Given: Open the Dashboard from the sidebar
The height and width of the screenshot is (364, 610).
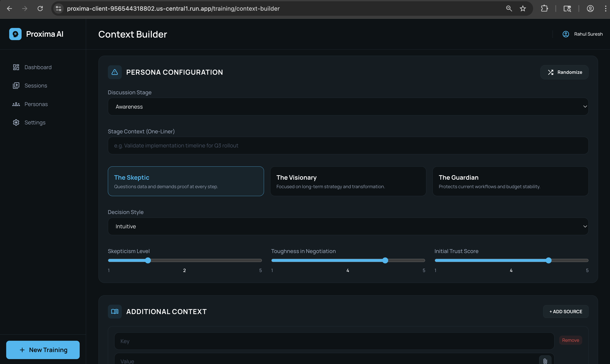Looking at the screenshot, I should pyautogui.click(x=38, y=67).
